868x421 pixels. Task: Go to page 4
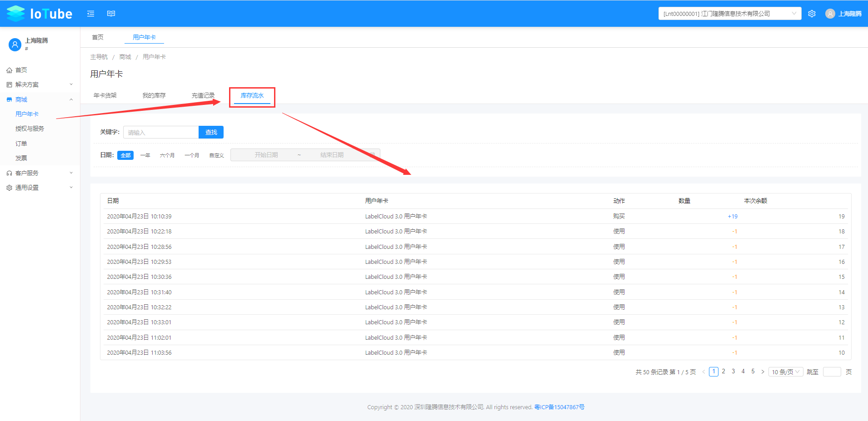point(743,371)
